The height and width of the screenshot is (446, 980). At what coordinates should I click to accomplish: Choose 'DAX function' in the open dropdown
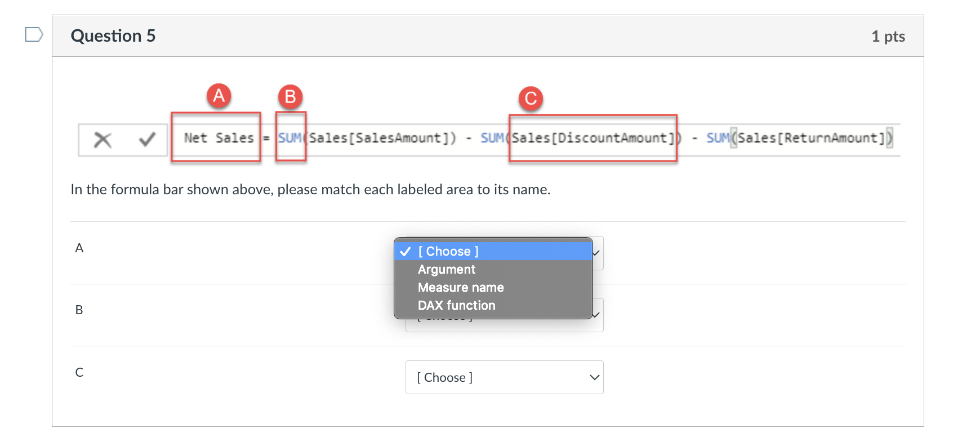point(493,305)
